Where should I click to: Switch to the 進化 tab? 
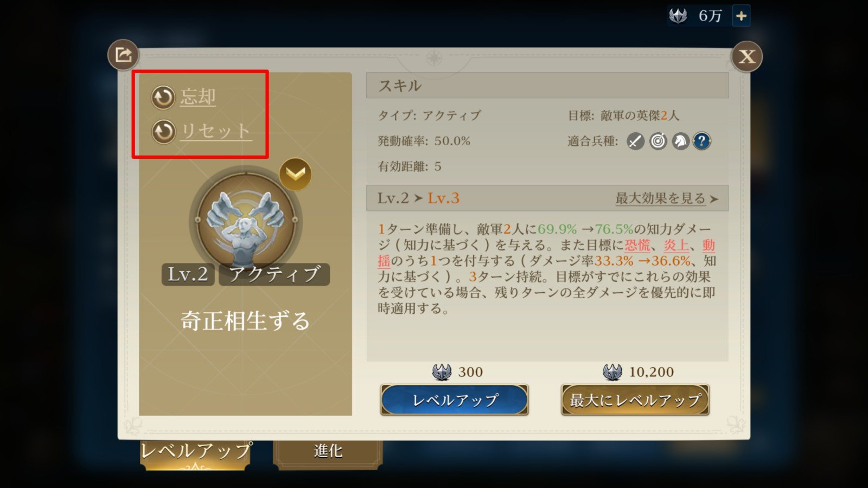tap(328, 452)
